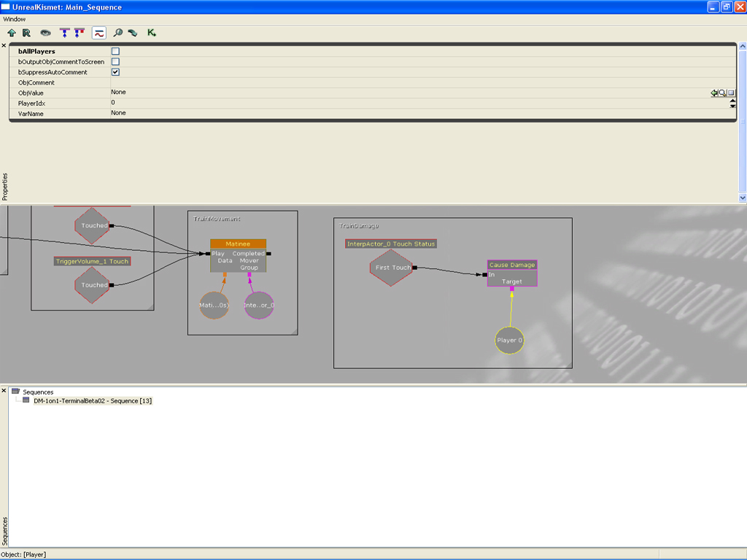The width and height of the screenshot is (747, 560).
Task: Select the TriggerVolume_1 Touch label
Action: 92,262
